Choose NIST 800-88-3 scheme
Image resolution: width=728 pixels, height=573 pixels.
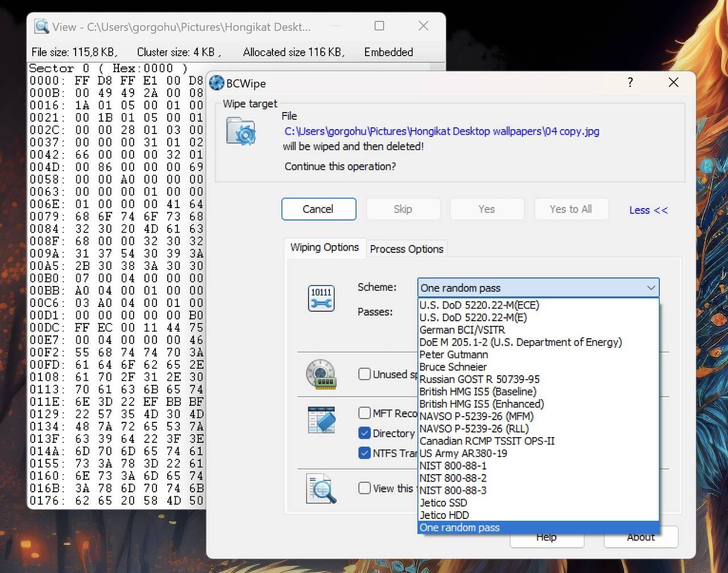point(538,490)
